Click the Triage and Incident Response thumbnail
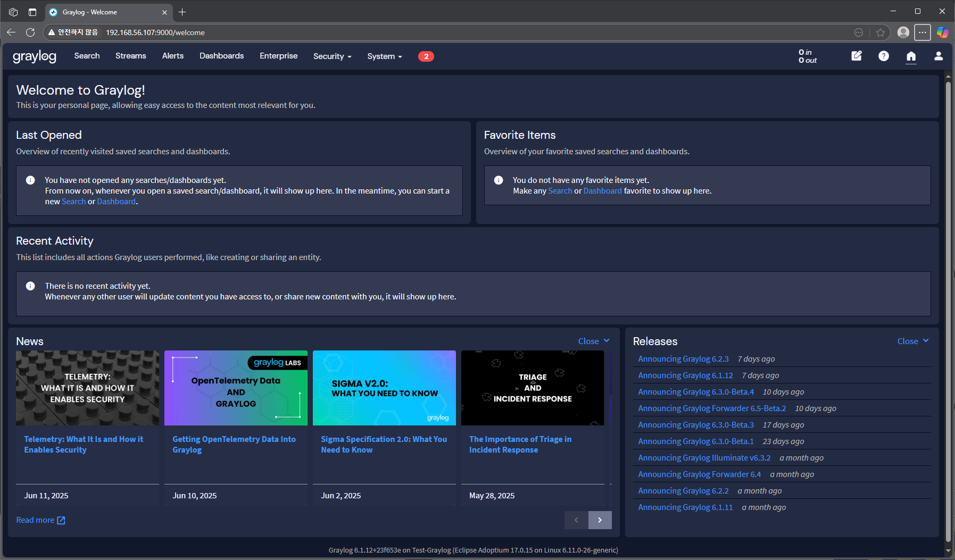 click(x=533, y=388)
